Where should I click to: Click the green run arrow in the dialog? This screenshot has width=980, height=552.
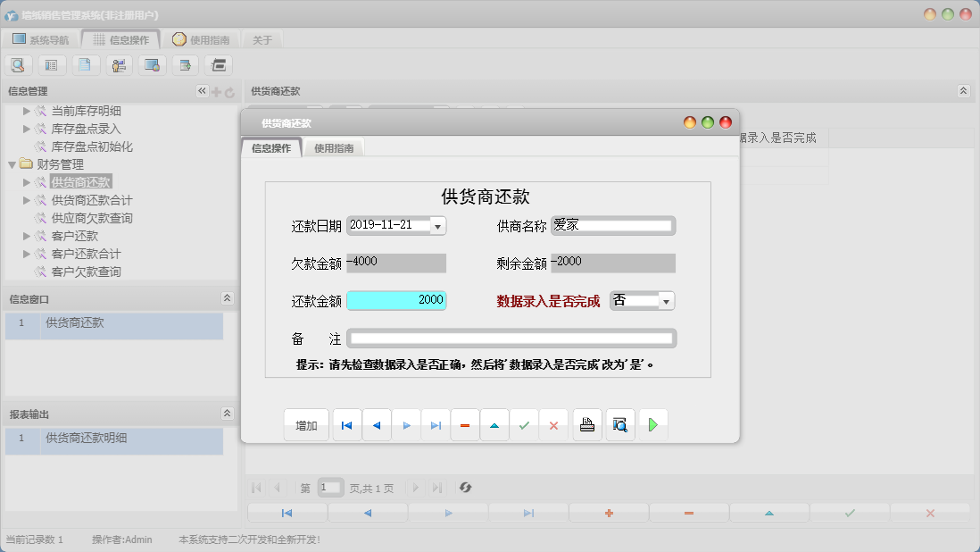pos(653,425)
